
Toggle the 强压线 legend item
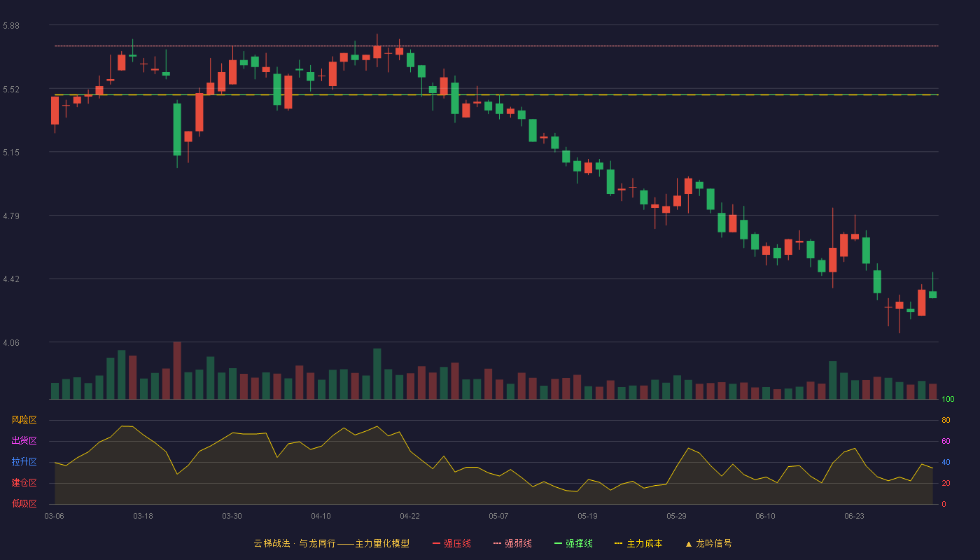click(x=451, y=543)
